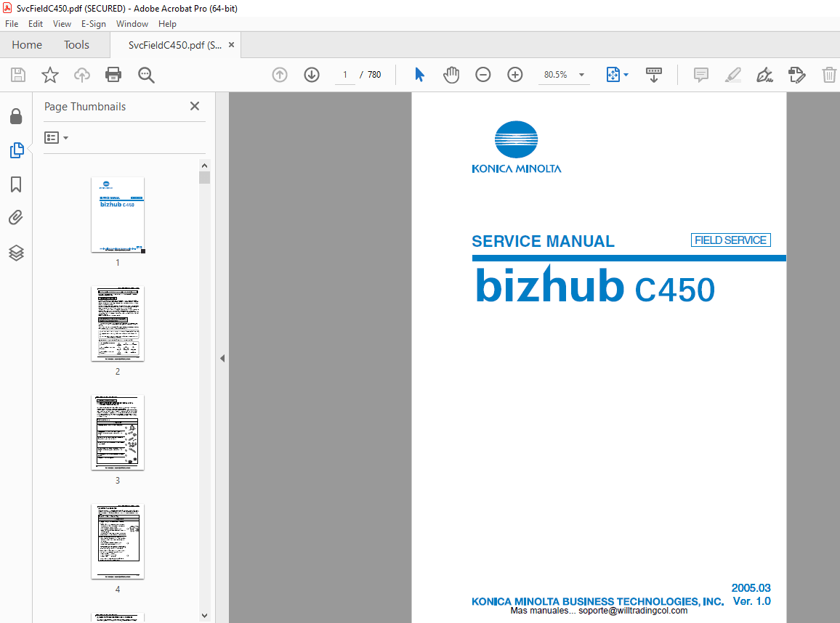
Task: View document security settings via lock icon
Action: click(16, 116)
